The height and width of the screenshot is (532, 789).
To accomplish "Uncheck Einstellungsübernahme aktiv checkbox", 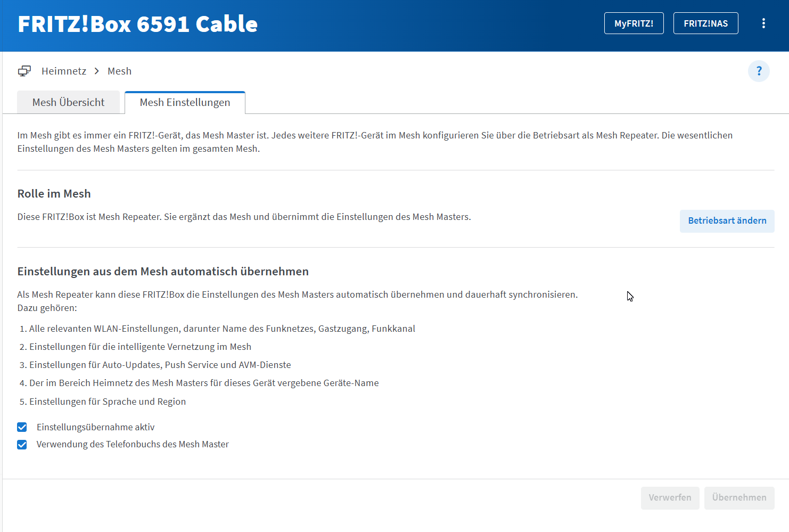I will point(22,427).
